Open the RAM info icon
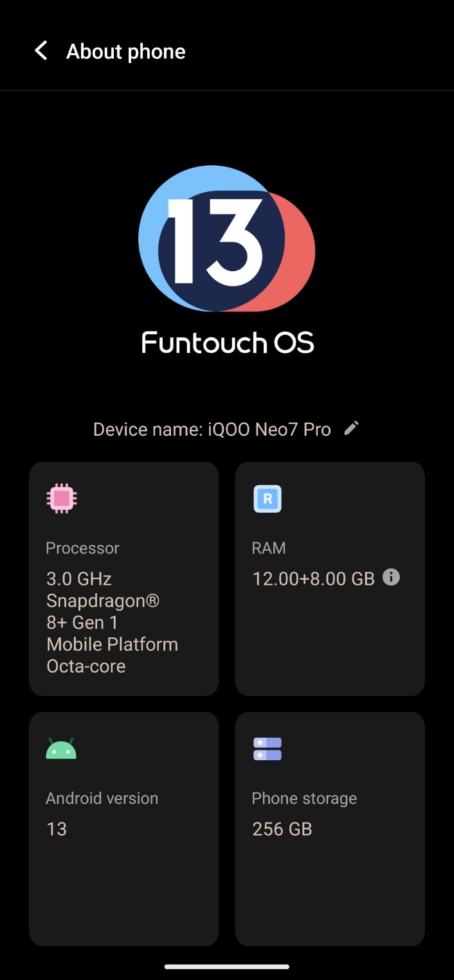The width and height of the screenshot is (454, 980). (391, 577)
